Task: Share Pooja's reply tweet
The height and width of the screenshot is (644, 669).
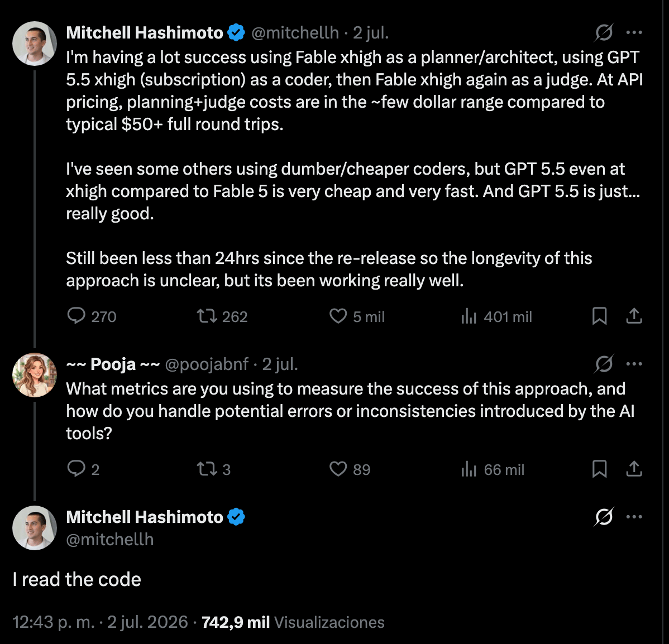Action: point(634,469)
